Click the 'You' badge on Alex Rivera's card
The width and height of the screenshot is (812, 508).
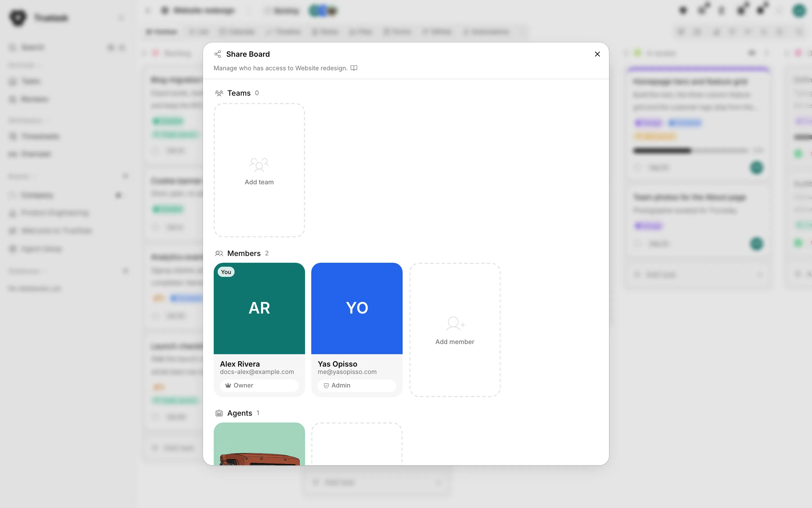tap(226, 272)
